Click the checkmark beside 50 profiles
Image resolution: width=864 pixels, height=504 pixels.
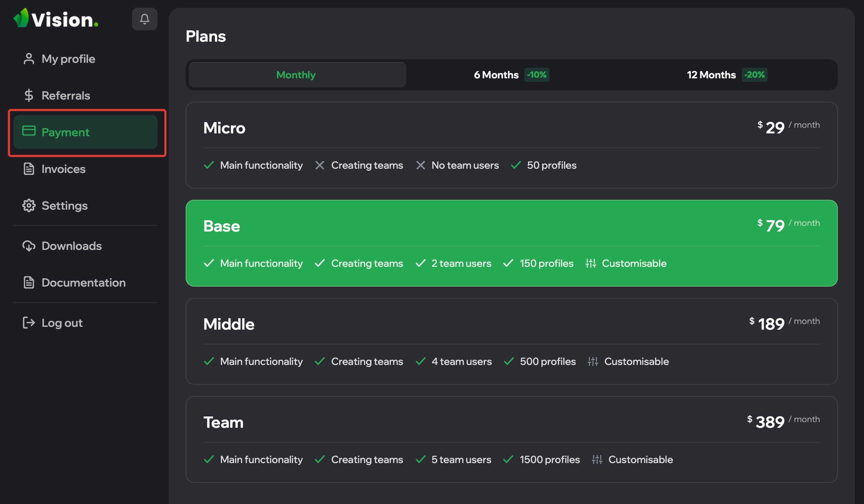pyautogui.click(x=516, y=165)
